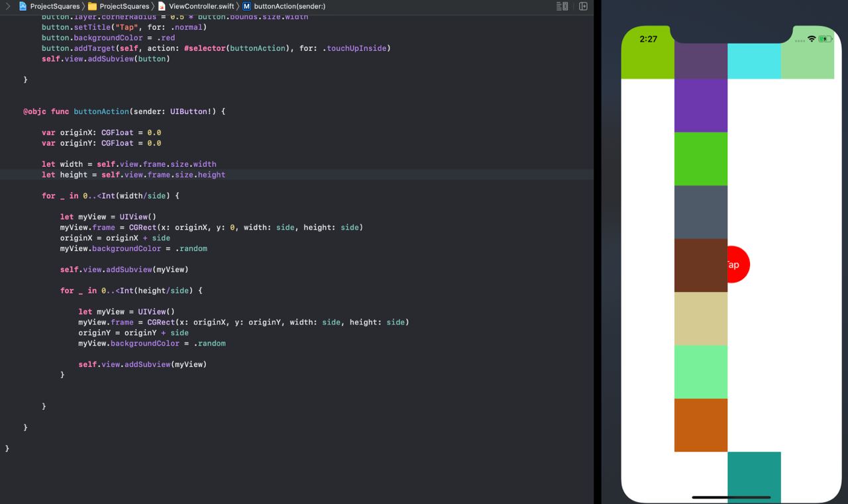Tap the red Tap button in simulator

[x=738, y=264]
